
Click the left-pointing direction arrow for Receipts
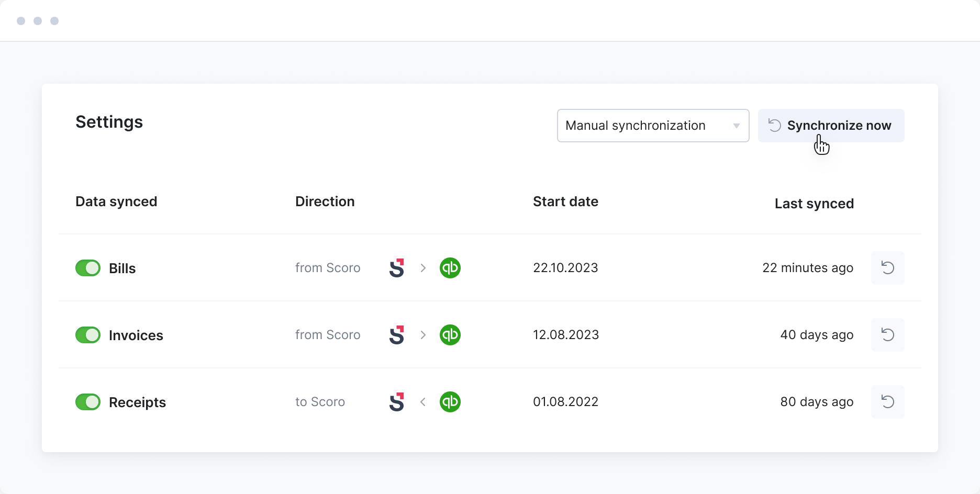click(423, 402)
